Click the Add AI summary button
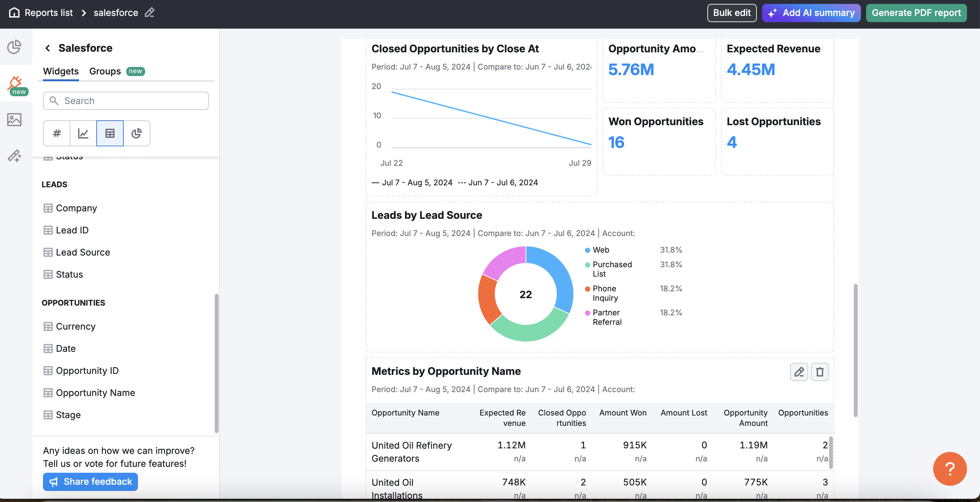 pyautogui.click(x=811, y=13)
